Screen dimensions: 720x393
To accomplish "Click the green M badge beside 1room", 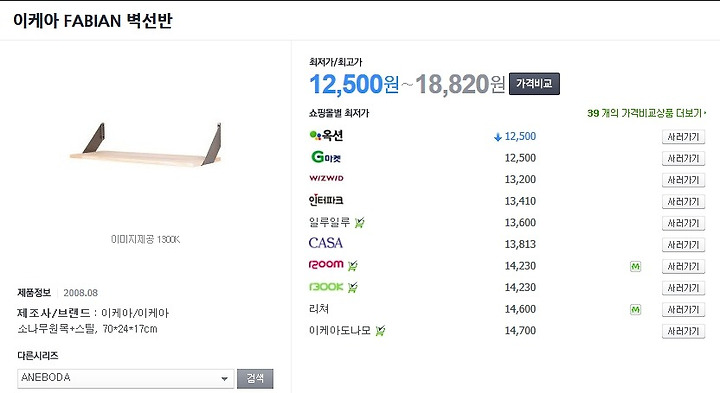I will 635,266.
